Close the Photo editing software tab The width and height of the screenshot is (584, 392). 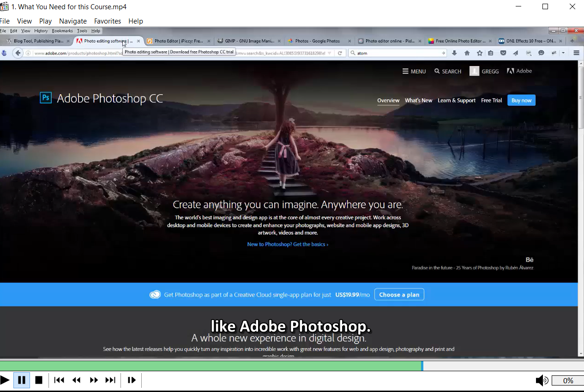pyautogui.click(x=138, y=41)
